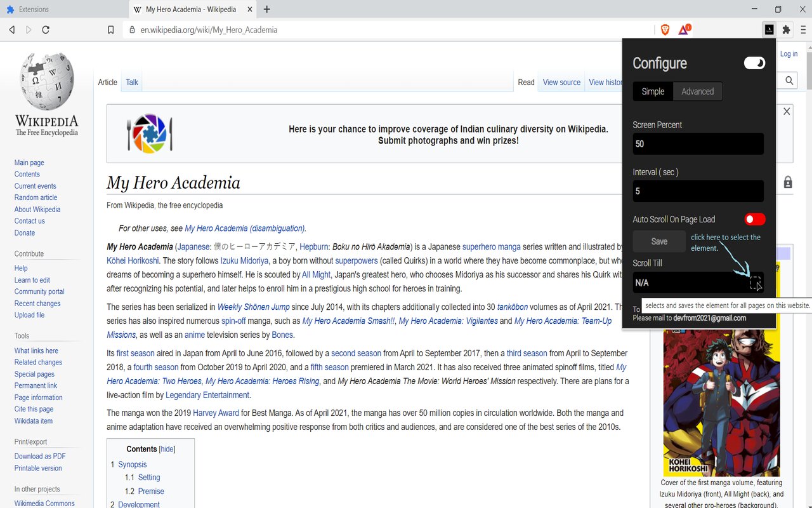Open Random article sidebar link
Viewport: 812px width, 508px height.
tap(36, 197)
